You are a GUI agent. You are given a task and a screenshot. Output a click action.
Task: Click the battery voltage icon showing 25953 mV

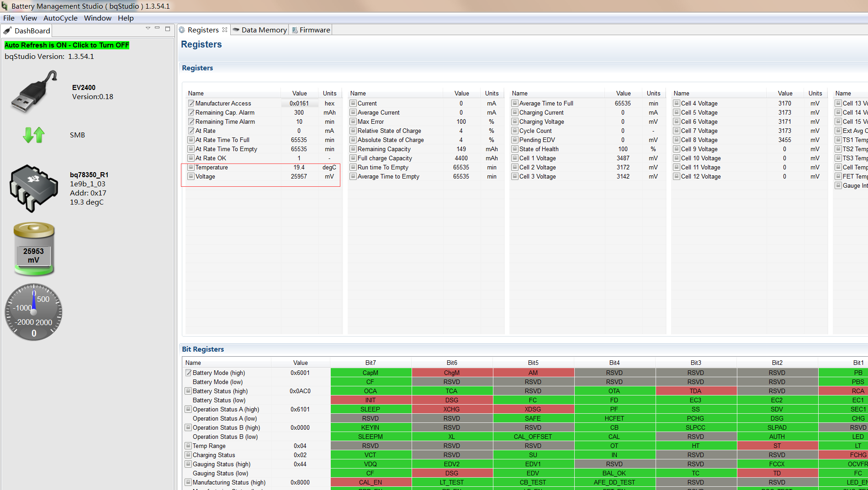[x=34, y=248]
